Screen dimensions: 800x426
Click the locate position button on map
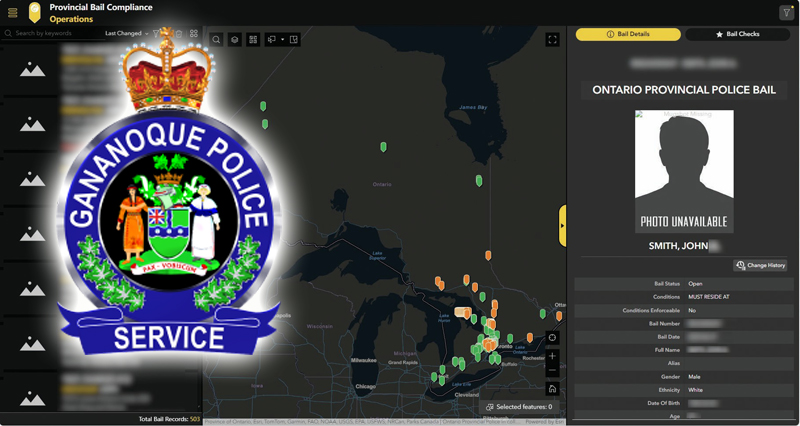click(552, 337)
